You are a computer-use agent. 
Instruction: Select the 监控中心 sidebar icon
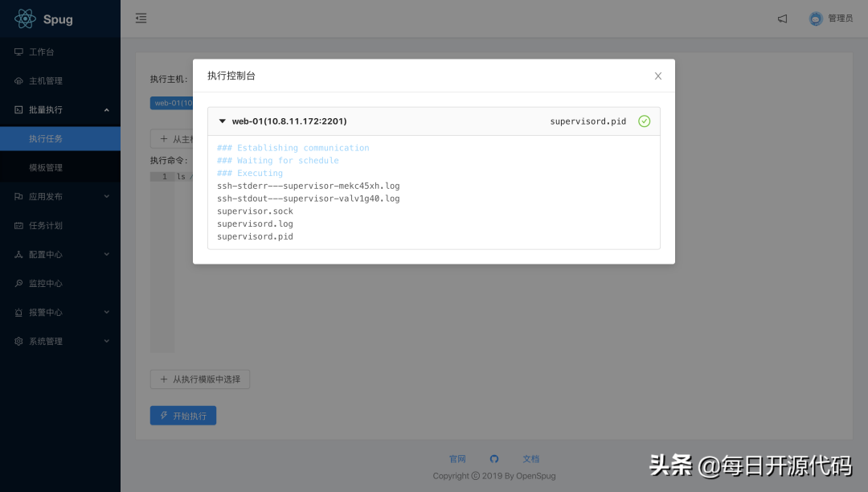click(x=18, y=283)
